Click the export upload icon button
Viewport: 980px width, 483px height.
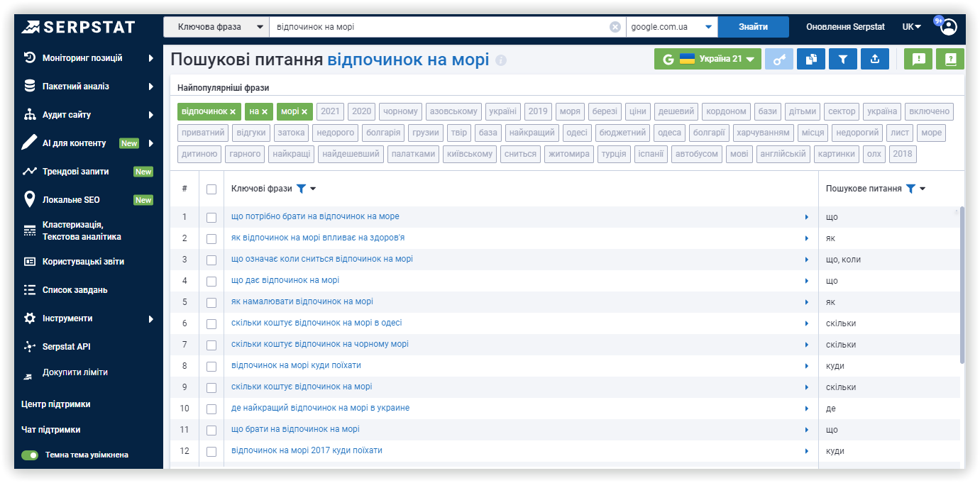pyautogui.click(x=875, y=60)
